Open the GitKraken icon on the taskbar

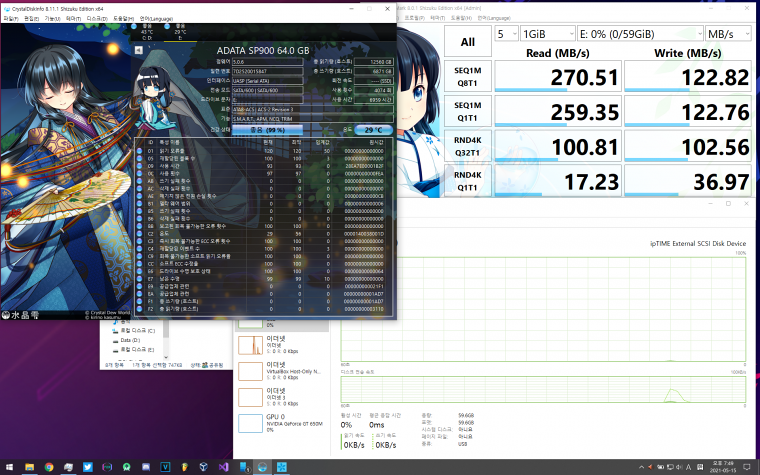(x=127, y=467)
